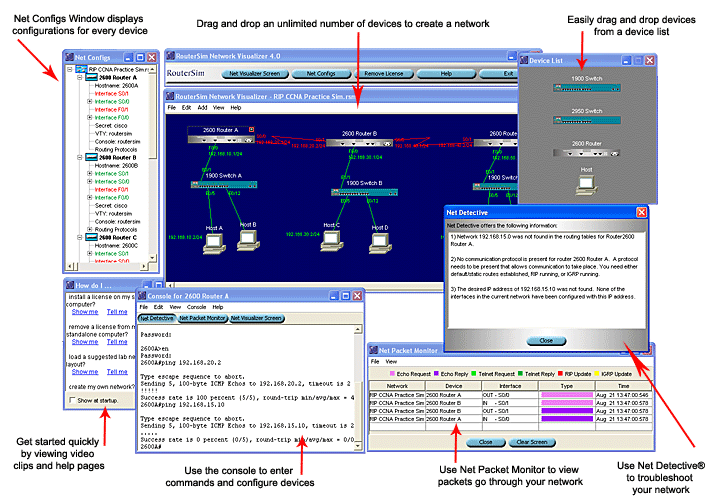The height and width of the screenshot is (504, 720).
Task: Click the 2600 Router B icon in Net Configs tree
Action: click(x=91, y=157)
